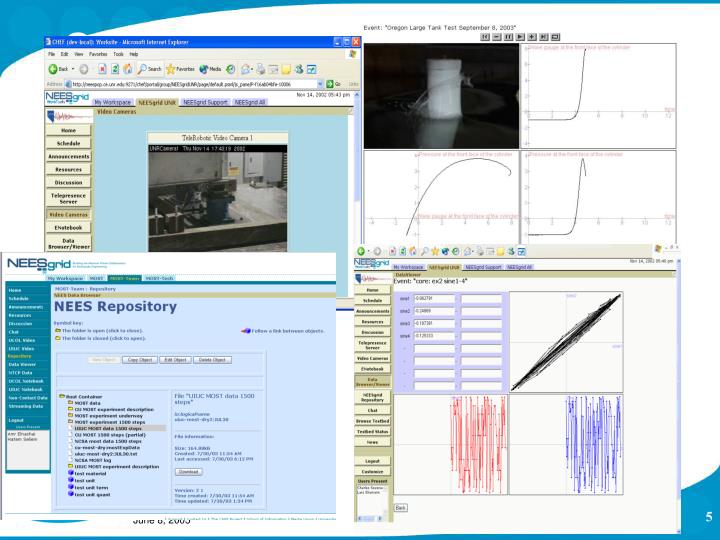Click ENotebook in Video Cameras sidebar
Screen dimensions: 720x540
pos(68,228)
